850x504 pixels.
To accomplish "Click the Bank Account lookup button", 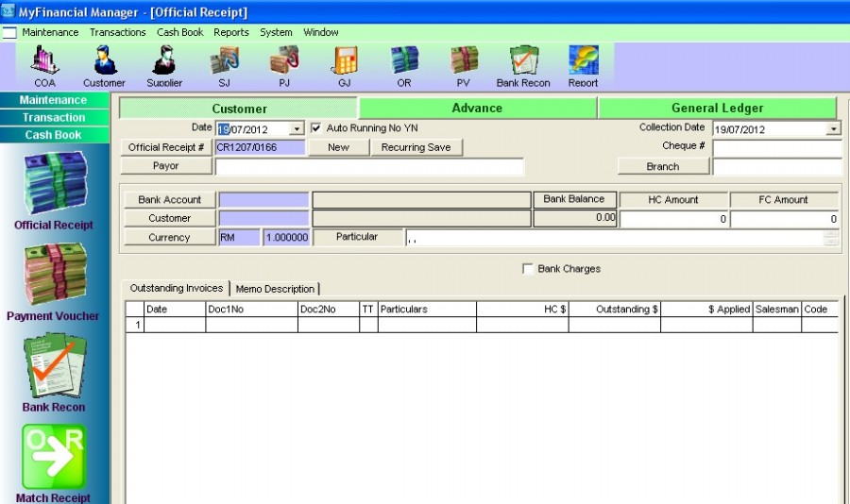I will [170, 200].
